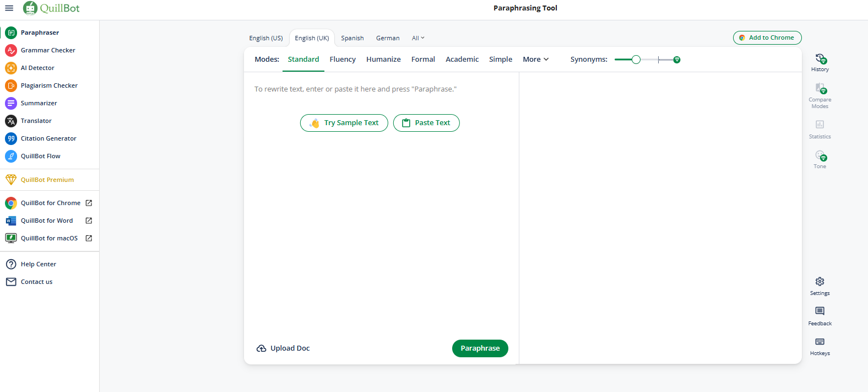The width and height of the screenshot is (868, 392).
Task: Select Formal mode
Action: point(423,60)
